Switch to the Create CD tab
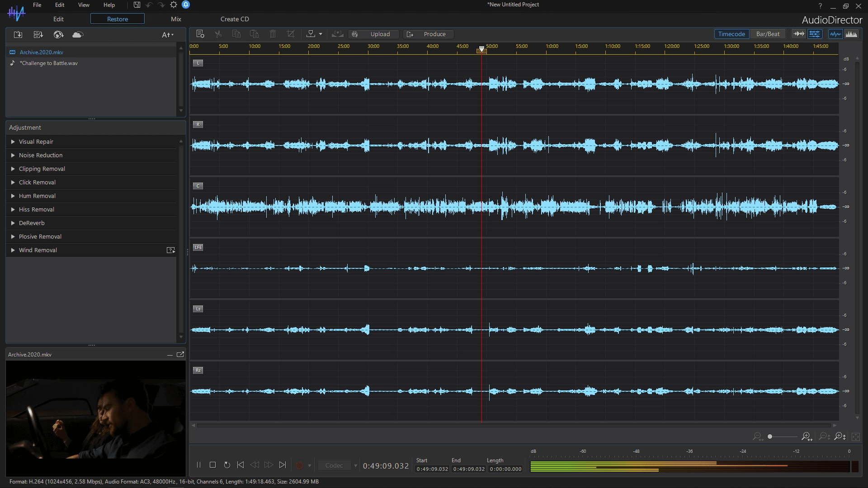Image resolution: width=868 pixels, height=488 pixels. coord(235,19)
